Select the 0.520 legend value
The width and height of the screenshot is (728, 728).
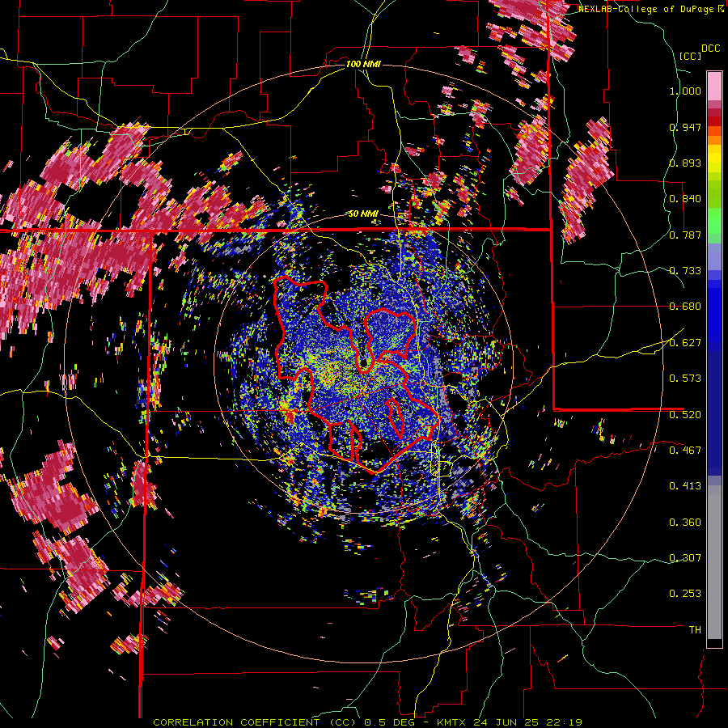685,415
